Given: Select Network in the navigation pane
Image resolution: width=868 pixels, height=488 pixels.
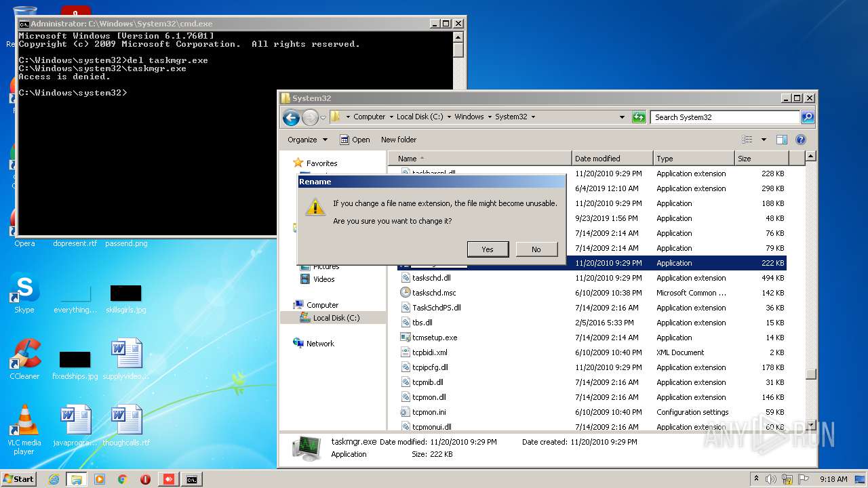Looking at the screenshot, I should (320, 344).
